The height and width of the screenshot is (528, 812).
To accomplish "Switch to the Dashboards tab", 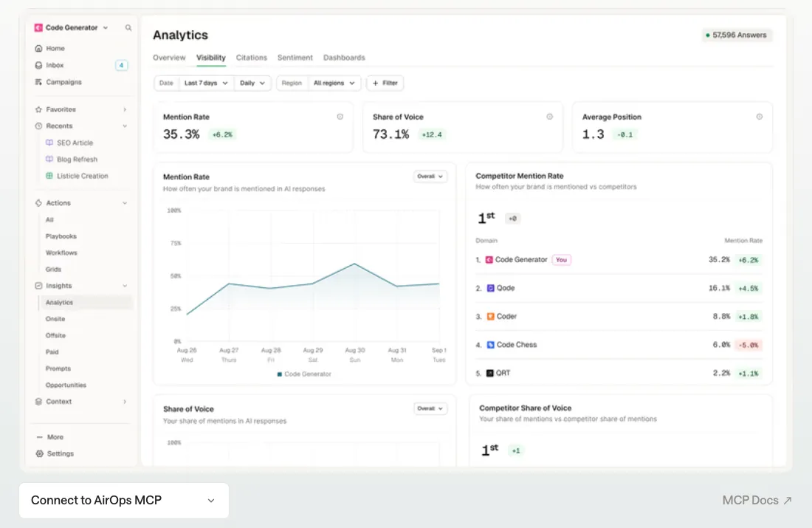I will click(344, 58).
